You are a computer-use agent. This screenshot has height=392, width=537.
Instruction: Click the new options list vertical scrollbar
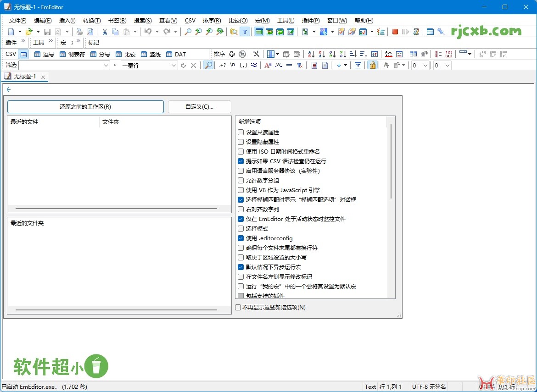(391, 160)
